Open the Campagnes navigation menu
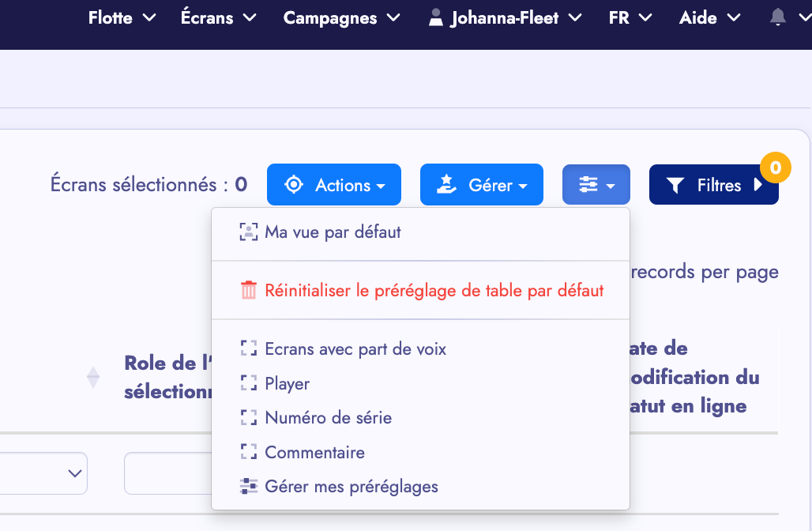Screen dimensions: 812x531 pos(342,17)
